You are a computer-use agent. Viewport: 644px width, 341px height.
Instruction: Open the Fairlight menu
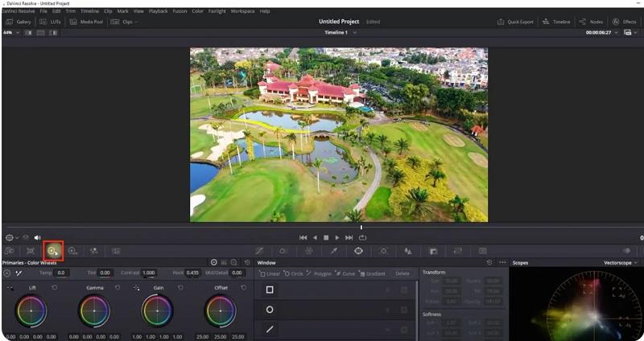217,11
